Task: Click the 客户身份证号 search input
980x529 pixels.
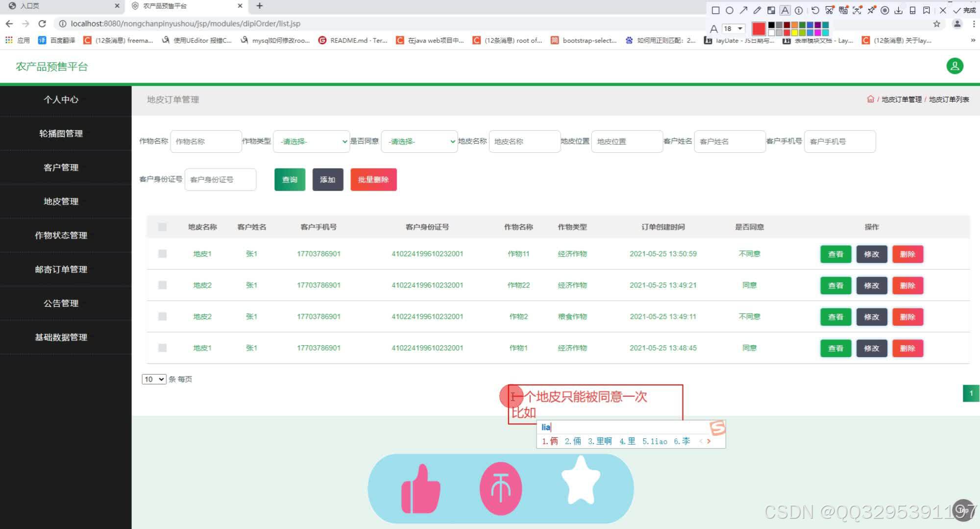Action: click(x=220, y=179)
